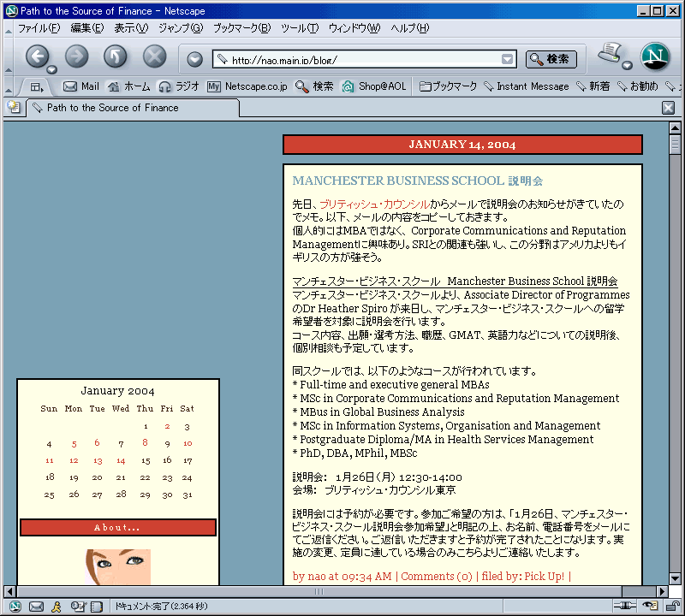Open the print options dropdown arrow
This screenshot has height=616, width=685.
click(628, 66)
